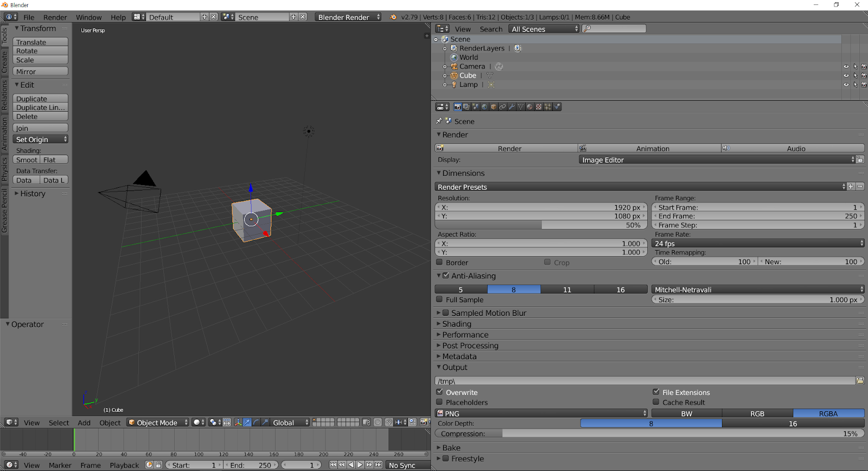
Task: Enable Sampled Motion Blur checkbox
Action: pyautogui.click(x=445, y=313)
